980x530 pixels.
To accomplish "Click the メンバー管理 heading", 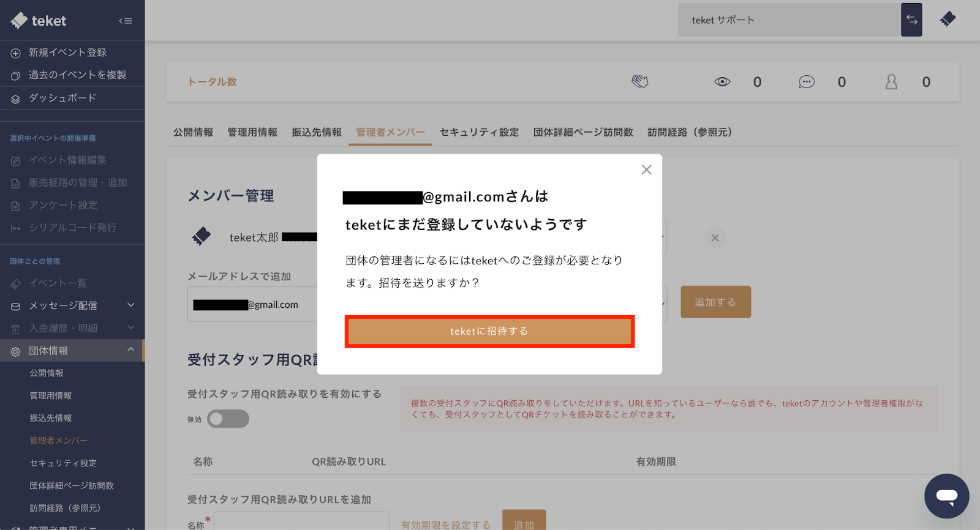I will pos(230,196).
